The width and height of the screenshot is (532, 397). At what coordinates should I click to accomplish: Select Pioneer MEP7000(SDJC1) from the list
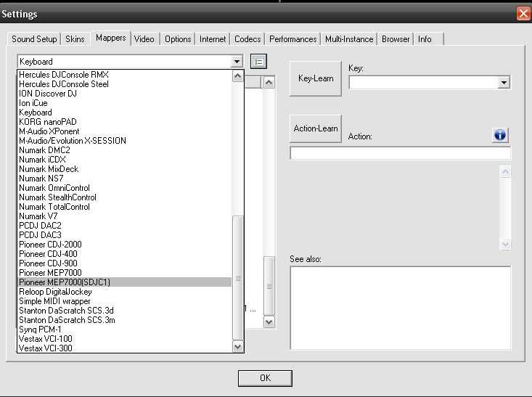(65, 282)
